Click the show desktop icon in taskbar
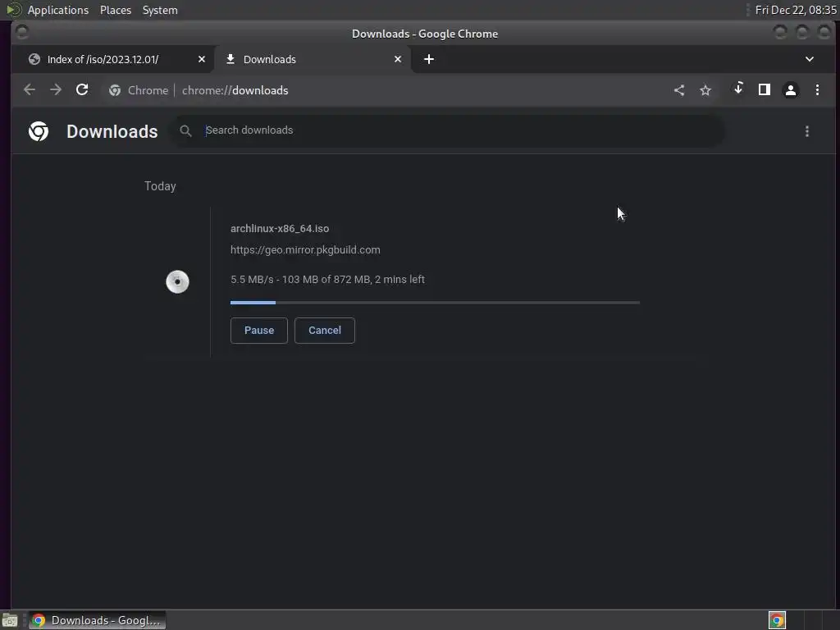 click(10, 620)
